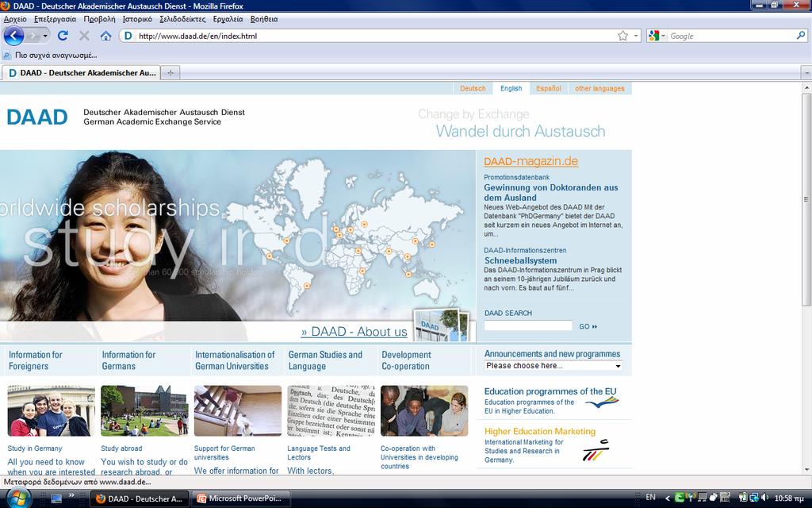This screenshot has width=812, height=508.
Task: Open Language Tests and Lectors link
Action: 319,453
